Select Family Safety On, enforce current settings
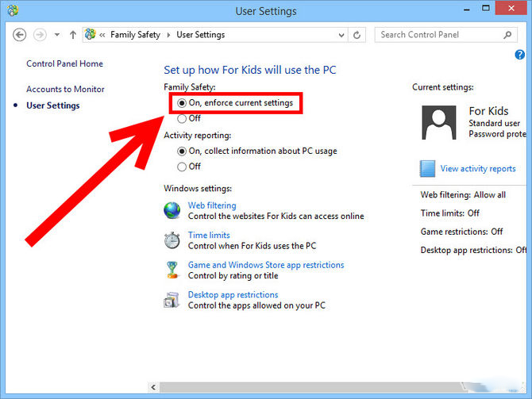The width and height of the screenshot is (532, 399). (235, 102)
